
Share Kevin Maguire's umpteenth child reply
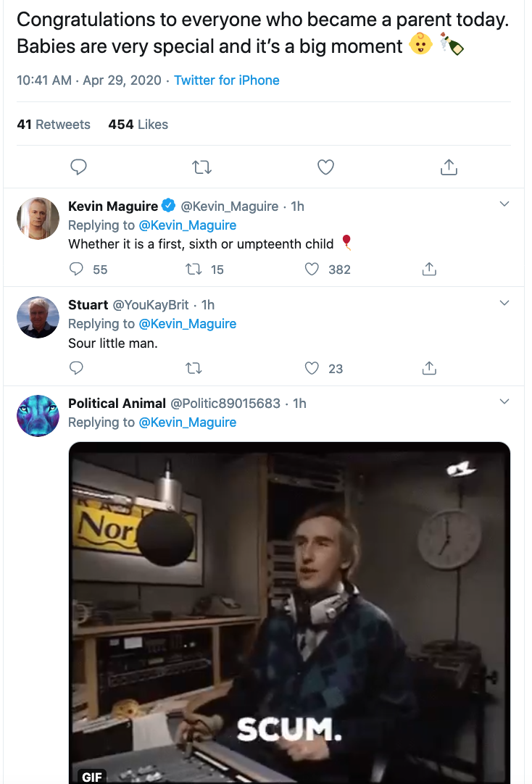tap(429, 270)
